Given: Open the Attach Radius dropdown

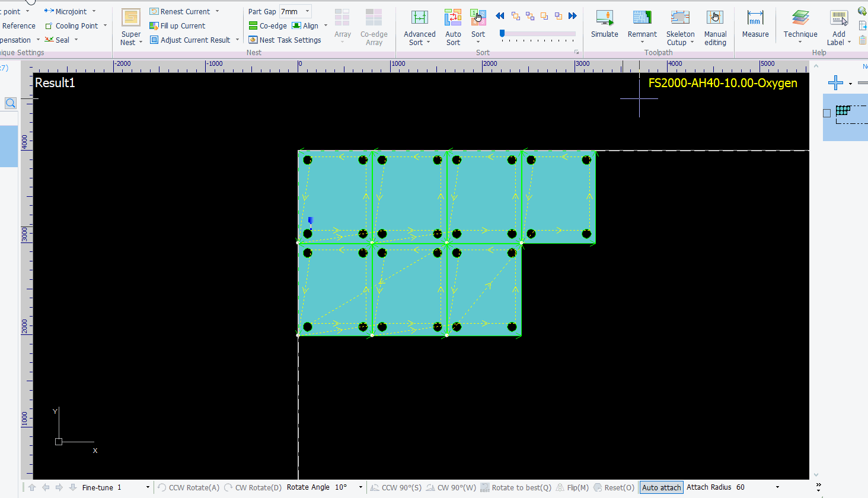Looking at the screenshot, I should [777, 487].
